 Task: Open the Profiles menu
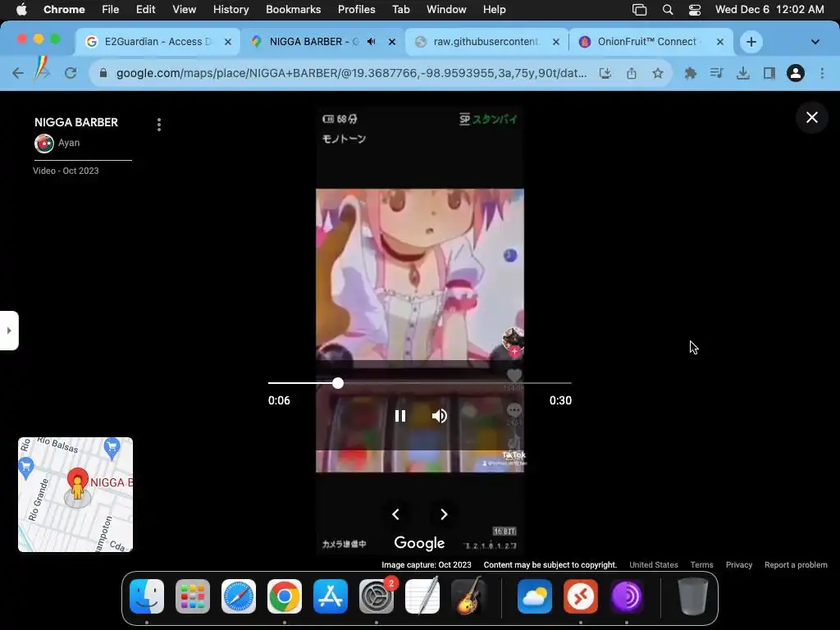[356, 9]
